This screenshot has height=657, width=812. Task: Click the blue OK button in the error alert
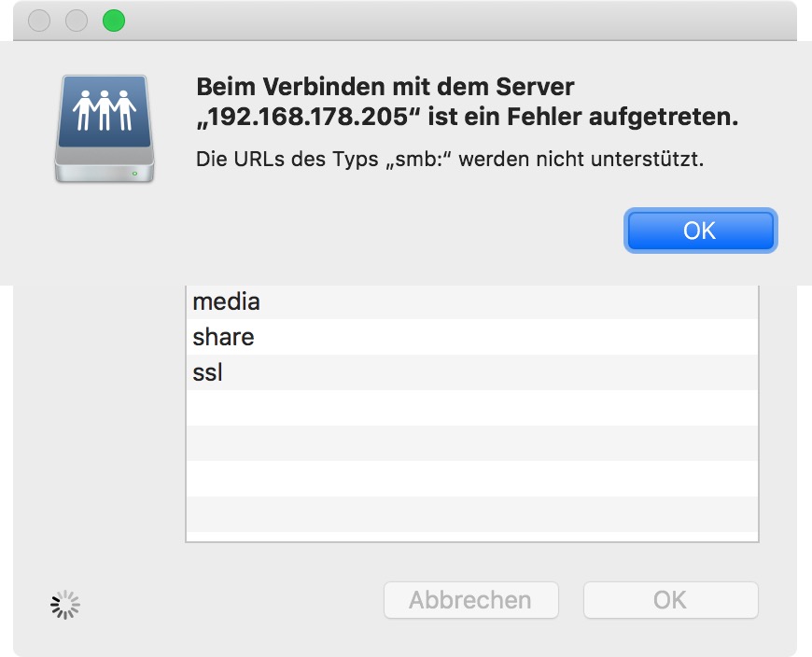[700, 231]
